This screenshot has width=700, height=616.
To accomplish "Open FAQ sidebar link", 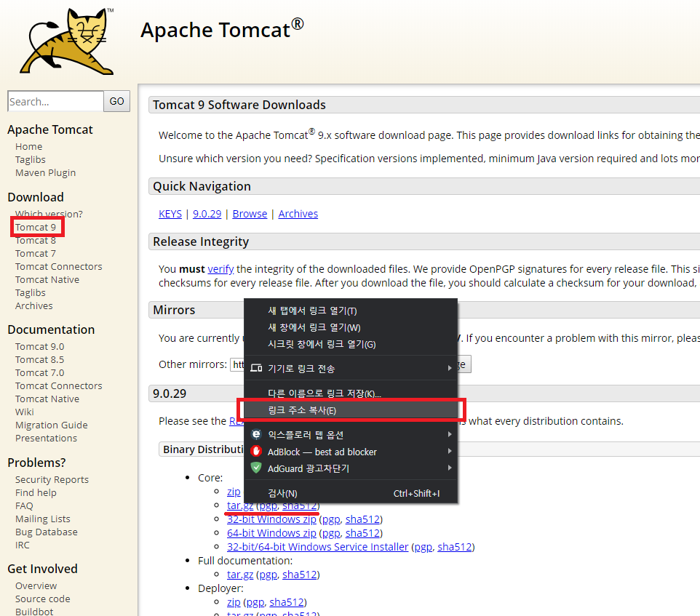I will coord(24,505).
